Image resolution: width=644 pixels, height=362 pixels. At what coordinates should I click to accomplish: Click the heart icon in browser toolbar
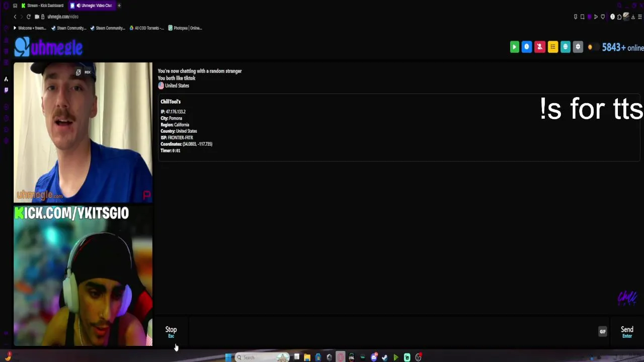coord(603,17)
